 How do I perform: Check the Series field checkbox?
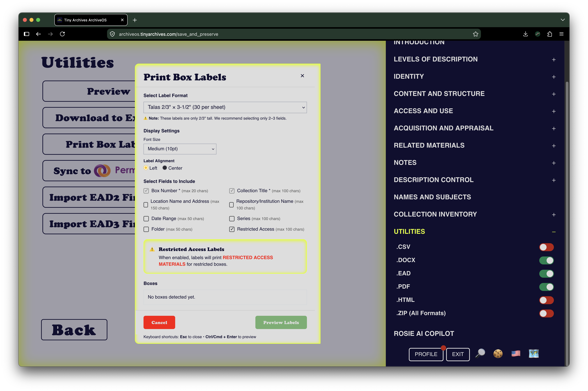pos(232,219)
